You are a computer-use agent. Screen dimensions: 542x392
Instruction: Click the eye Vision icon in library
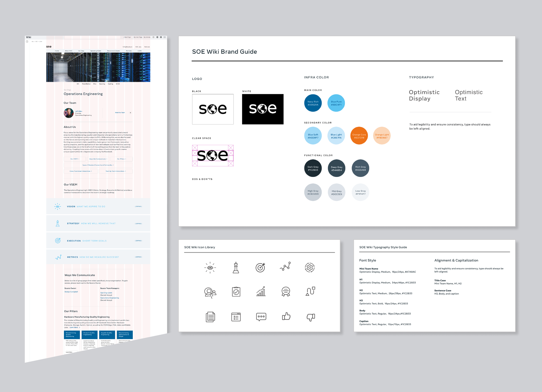click(x=210, y=268)
